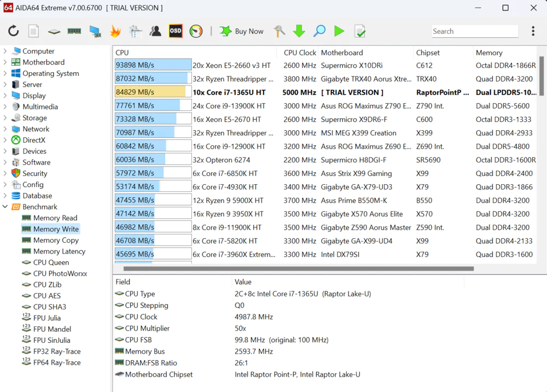Image resolution: width=547 pixels, height=392 pixels.
Task: Expand the Server tree node
Action: pos(5,84)
